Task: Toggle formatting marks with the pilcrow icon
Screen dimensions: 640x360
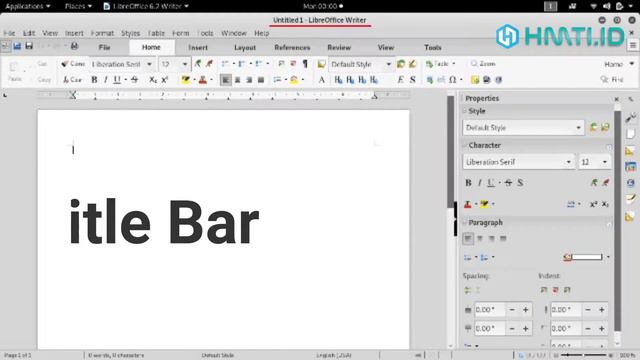Action: 305,64
